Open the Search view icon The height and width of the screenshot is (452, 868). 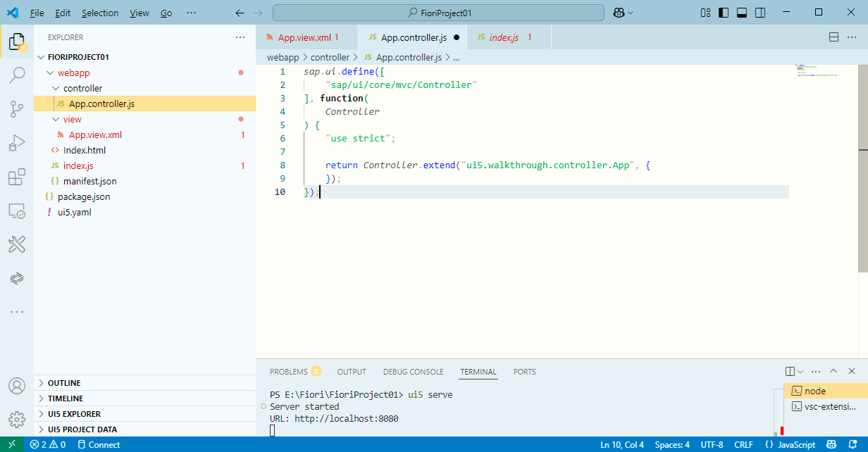click(x=17, y=75)
